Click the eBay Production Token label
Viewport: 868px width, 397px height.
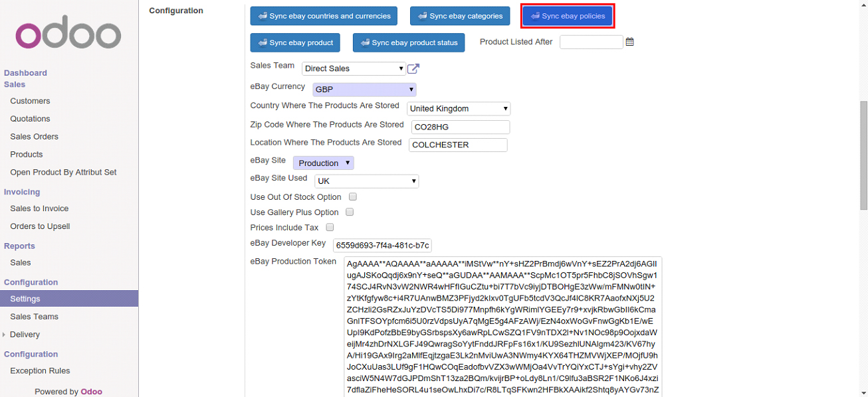(x=293, y=262)
